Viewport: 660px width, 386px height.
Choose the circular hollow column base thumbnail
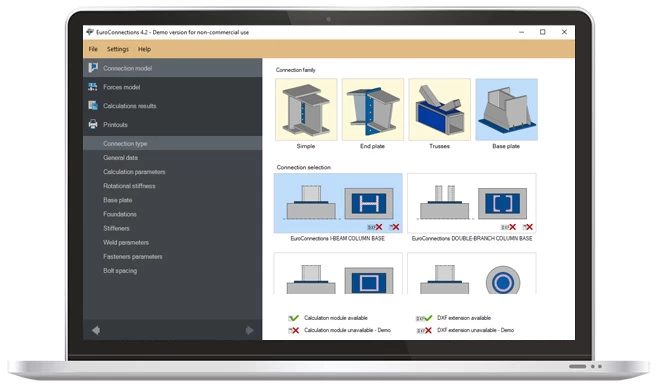click(x=472, y=274)
